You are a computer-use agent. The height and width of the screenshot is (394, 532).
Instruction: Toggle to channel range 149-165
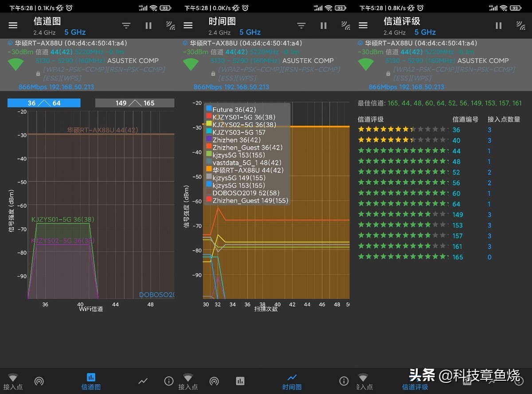pos(134,102)
